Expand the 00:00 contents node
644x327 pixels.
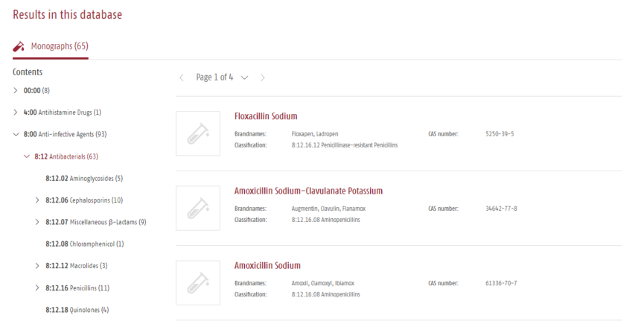click(16, 90)
